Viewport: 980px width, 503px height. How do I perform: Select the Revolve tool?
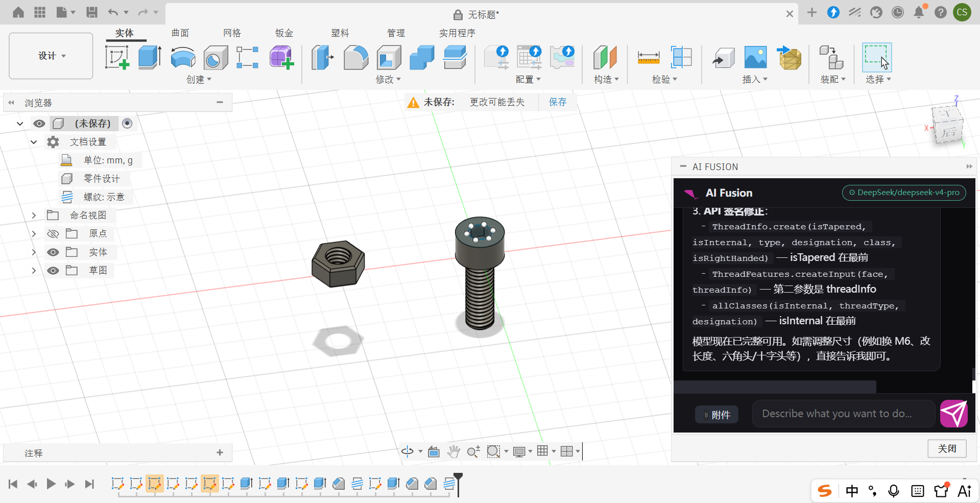pos(183,57)
